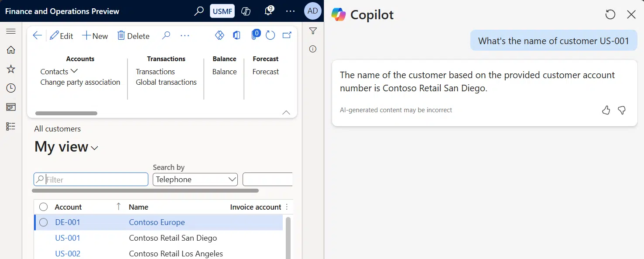Open the page in a new window
The height and width of the screenshot is (259, 644).
[287, 35]
